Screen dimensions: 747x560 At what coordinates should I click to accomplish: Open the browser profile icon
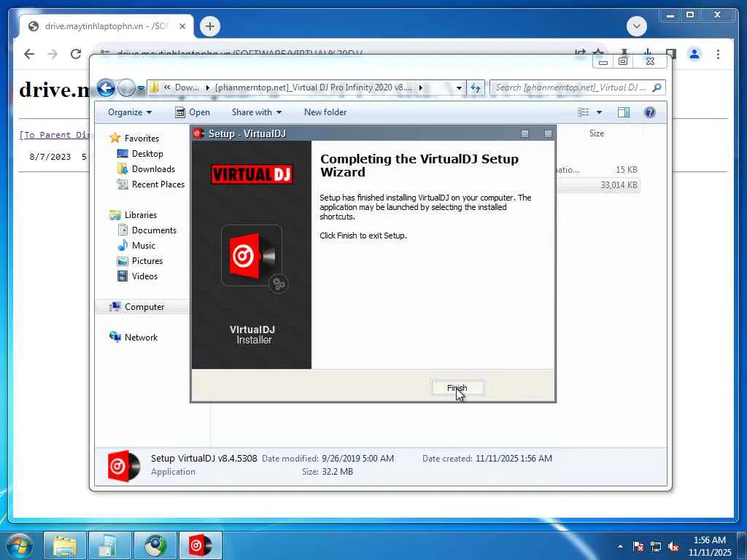click(x=694, y=54)
